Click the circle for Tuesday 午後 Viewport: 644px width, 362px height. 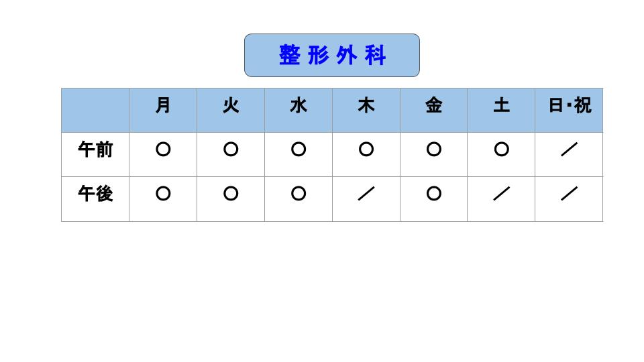click(x=231, y=193)
